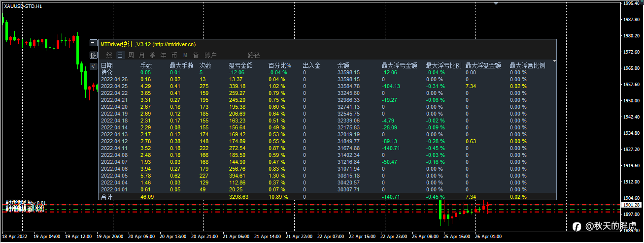Click the 18 Apr 2022 time axis label

pyautogui.click(x=15, y=237)
